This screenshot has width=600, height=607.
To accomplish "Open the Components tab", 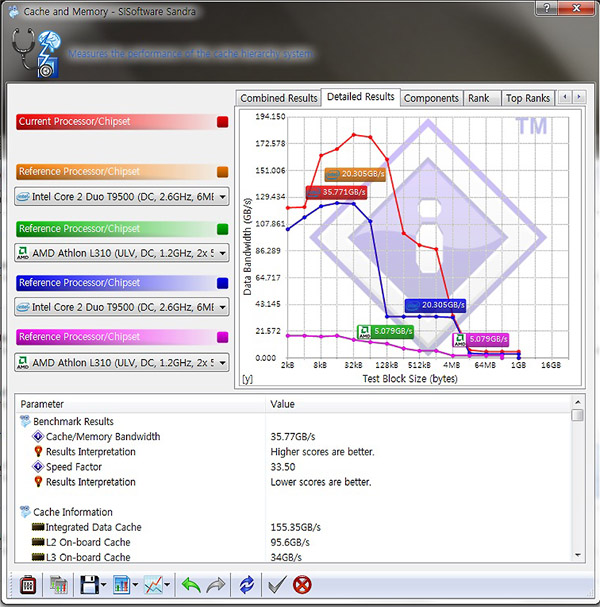I will coord(431,98).
